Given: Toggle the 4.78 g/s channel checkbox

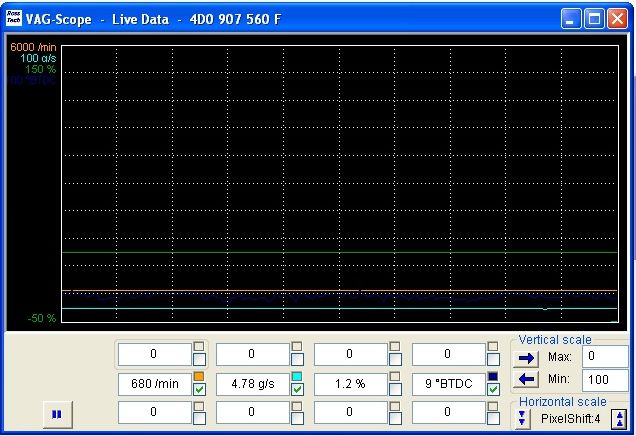Looking at the screenshot, I should click(x=298, y=389).
